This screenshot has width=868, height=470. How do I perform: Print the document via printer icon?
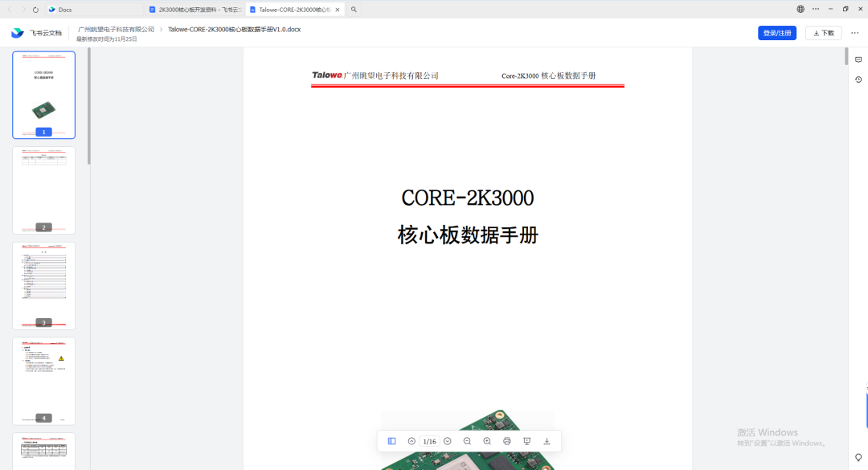pos(507,441)
